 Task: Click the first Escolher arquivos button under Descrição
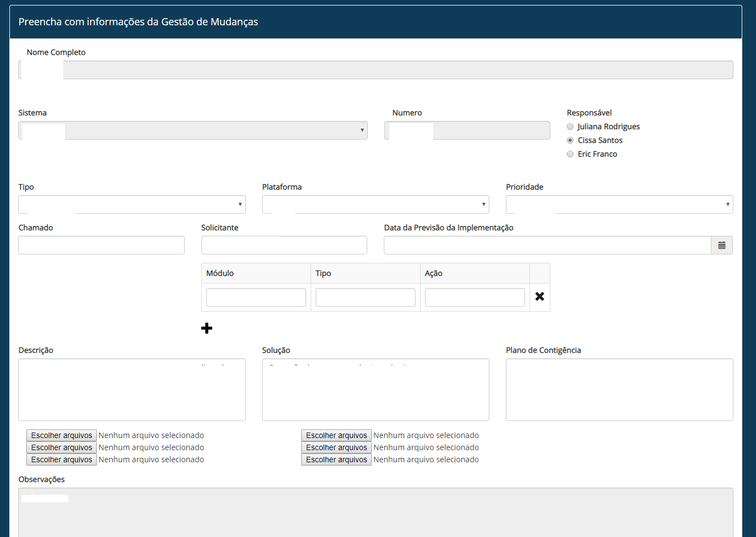coord(61,435)
